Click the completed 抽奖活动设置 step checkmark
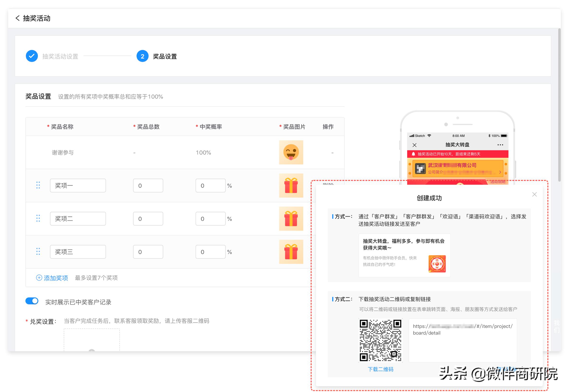 click(31, 56)
